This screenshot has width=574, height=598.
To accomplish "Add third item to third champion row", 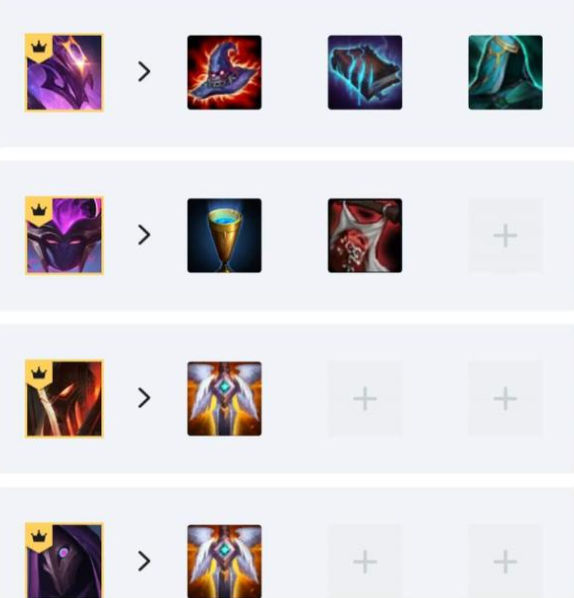I will [x=505, y=399].
